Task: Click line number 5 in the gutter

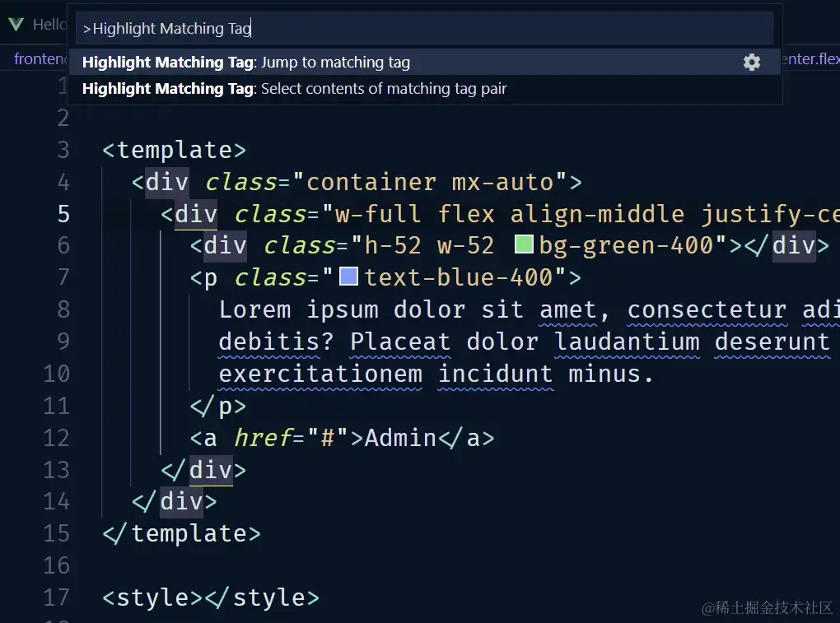Action: click(x=63, y=214)
